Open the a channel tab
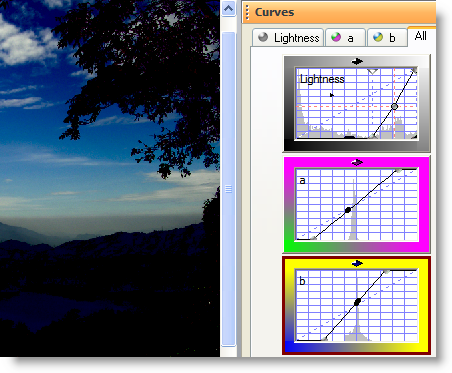The image size is (452, 373). pos(345,37)
